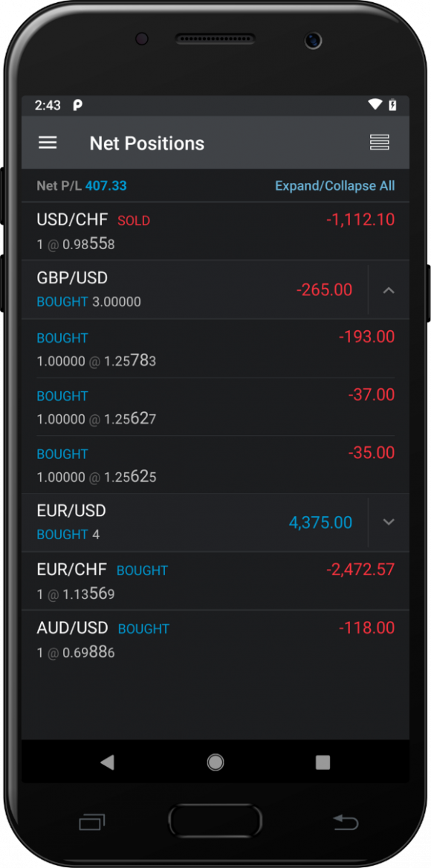Tap the Android back navigation arrow
The image size is (431, 868).
[x=108, y=762]
